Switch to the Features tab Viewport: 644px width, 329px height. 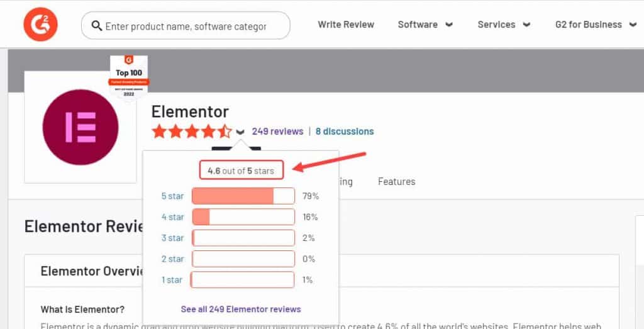[396, 181]
